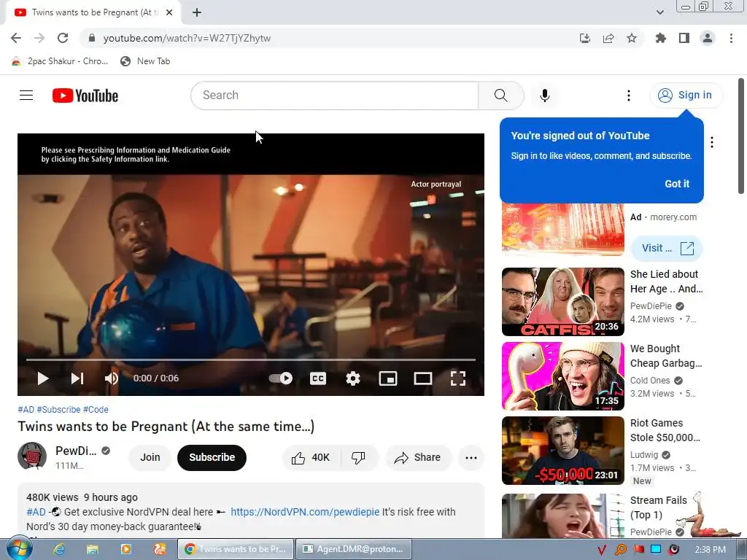Open the New Tab bookmark
The image size is (747, 560).
click(146, 61)
